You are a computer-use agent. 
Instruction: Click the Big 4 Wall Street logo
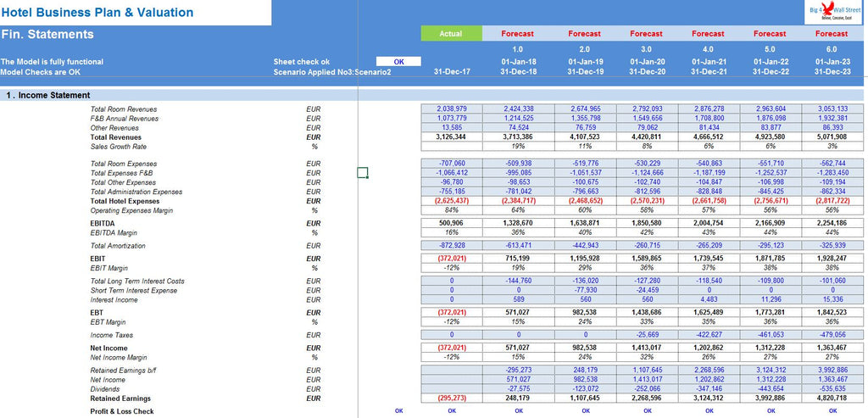click(x=832, y=12)
